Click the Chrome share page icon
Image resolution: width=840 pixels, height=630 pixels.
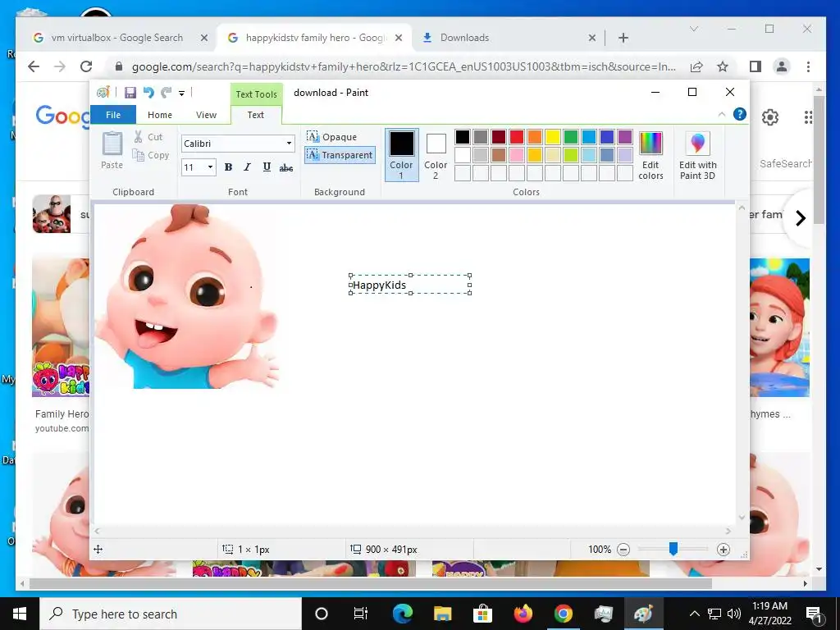click(x=696, y=66)
